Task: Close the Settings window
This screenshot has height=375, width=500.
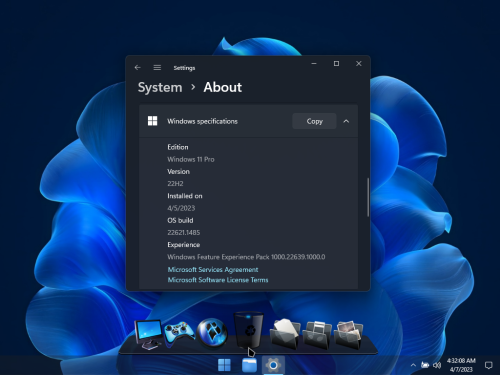Action: click(x=359, y=63)
